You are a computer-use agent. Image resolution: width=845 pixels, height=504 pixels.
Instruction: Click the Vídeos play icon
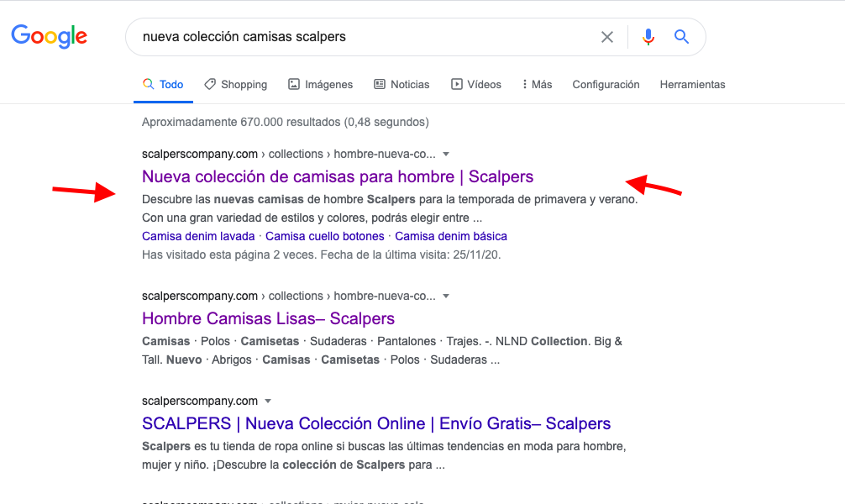coord(455,84)
